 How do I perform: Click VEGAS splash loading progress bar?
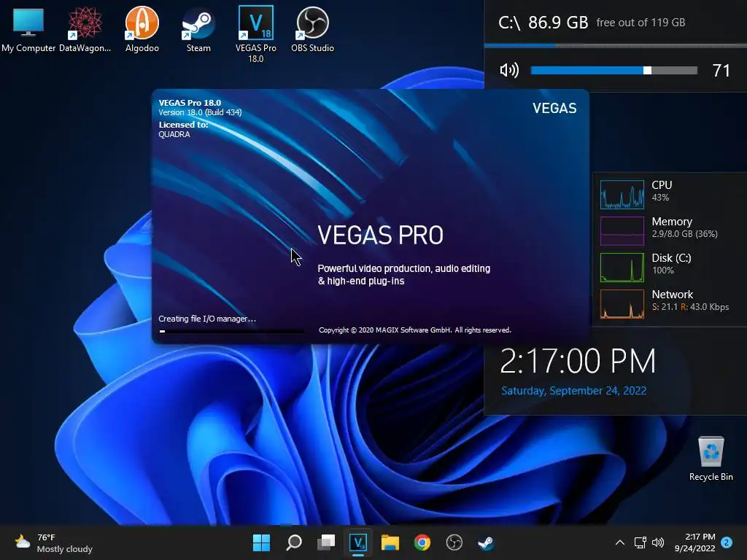(x=231, y=331)
